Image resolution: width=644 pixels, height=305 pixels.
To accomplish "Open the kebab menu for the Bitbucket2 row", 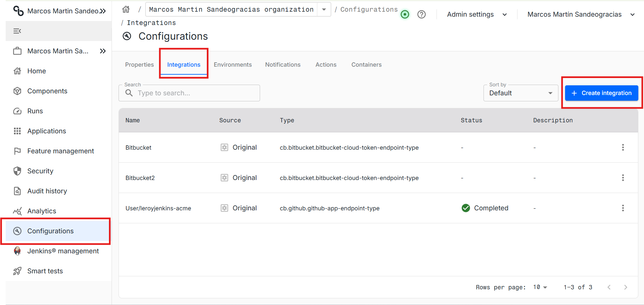I will pos(623,178).
